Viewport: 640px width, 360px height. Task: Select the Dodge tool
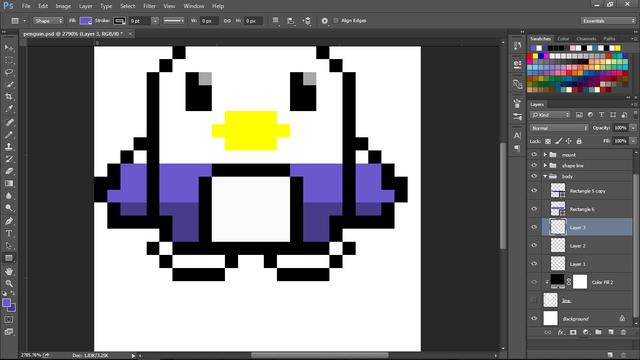(x=9, y=208)
